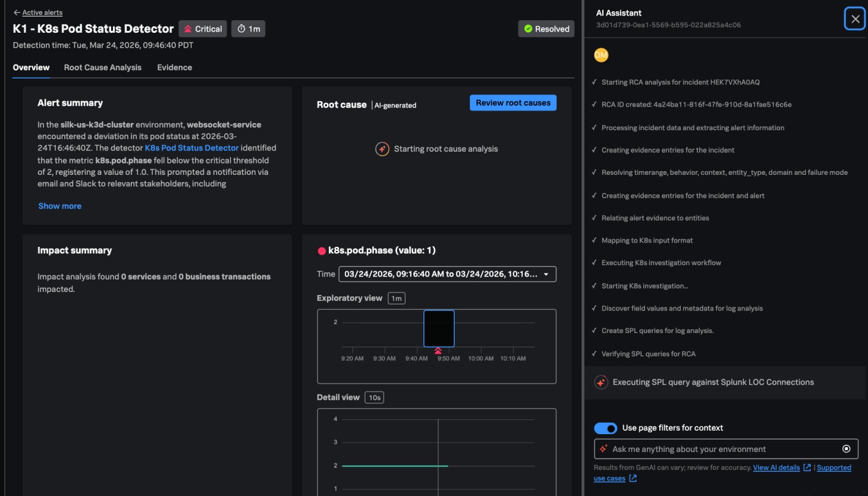Click the Starting K8s investigation step

pos(644,286)
